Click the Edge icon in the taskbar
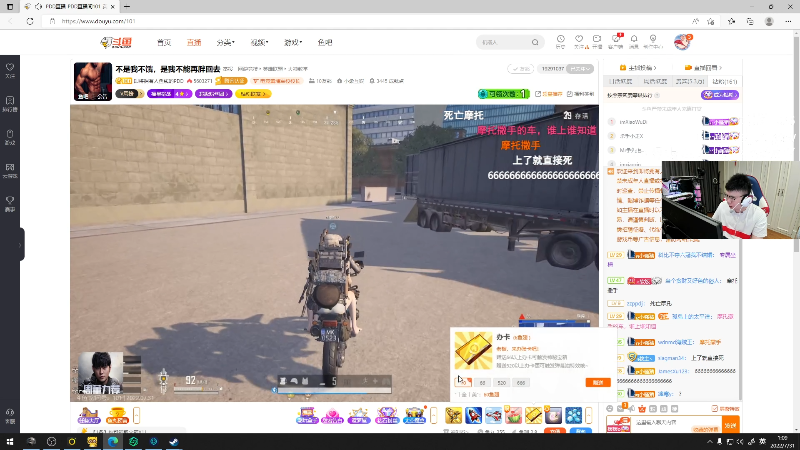Viewport: 800px width, 450px height. (x=113, y=441)
